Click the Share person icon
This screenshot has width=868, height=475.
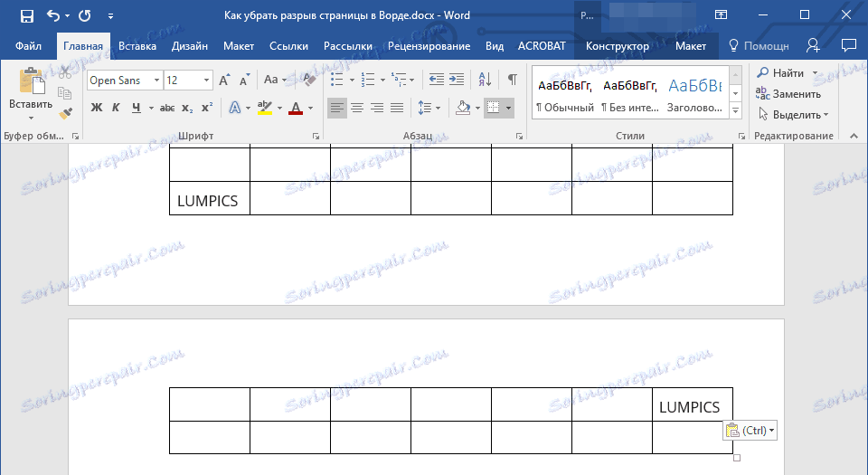pos(813,45)
